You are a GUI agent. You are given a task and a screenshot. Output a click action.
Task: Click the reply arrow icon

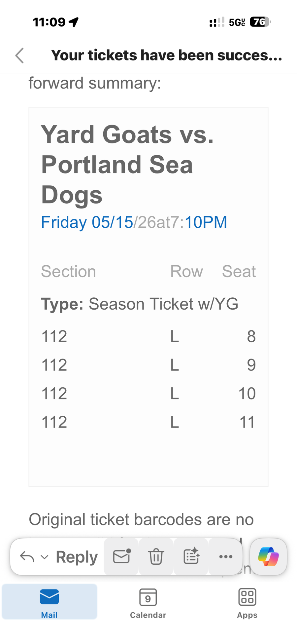[27, 557]
